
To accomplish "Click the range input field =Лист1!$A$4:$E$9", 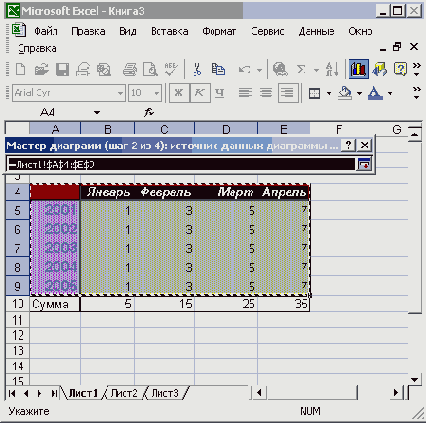I will point(181,164).
